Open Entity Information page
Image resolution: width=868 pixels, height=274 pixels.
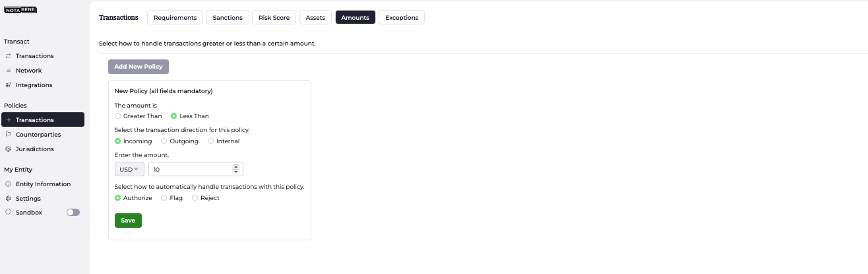click(43, 184)
